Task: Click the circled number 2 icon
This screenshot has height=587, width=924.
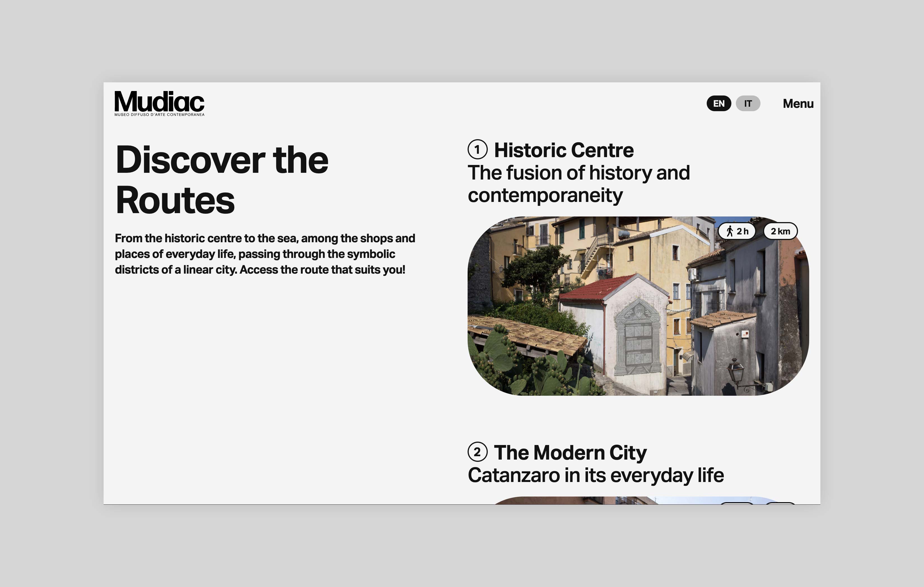Action: [477, 452]
